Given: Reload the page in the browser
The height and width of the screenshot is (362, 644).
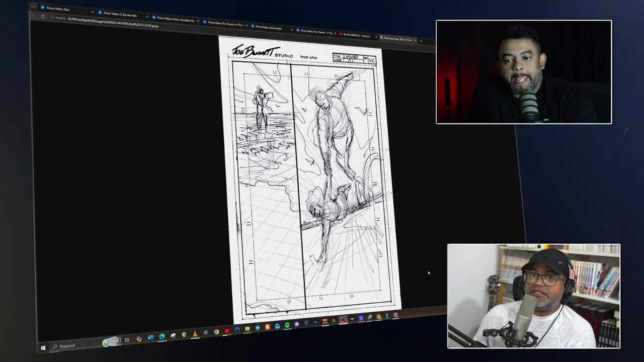Looking at the screenshot, I should (43, 16).
